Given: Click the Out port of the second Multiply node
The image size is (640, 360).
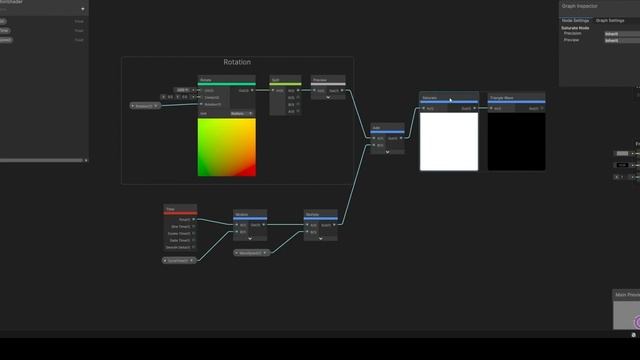Looking at the screenshot, I should pyautogui.click(x=334, y=224).
